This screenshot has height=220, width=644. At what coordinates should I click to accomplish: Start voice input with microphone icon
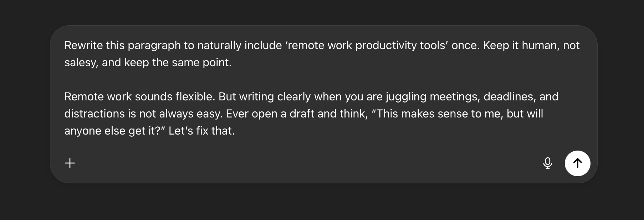547,163
